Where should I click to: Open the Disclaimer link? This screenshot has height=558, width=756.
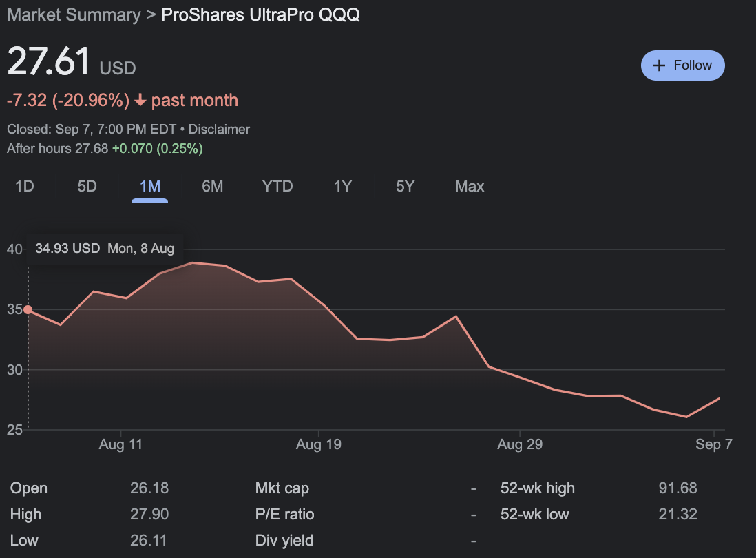coord(219,130)
